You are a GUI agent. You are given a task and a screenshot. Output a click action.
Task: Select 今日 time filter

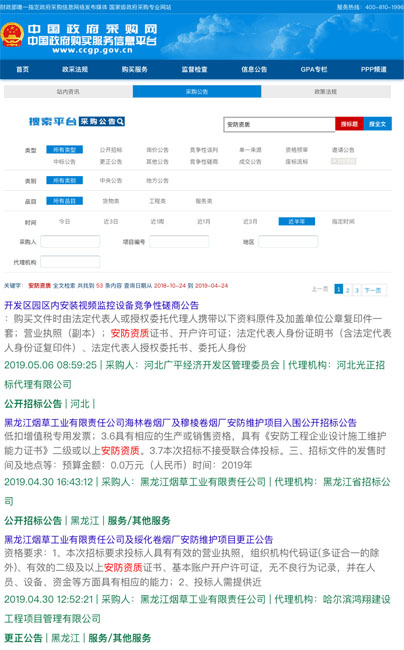point(64,221)
